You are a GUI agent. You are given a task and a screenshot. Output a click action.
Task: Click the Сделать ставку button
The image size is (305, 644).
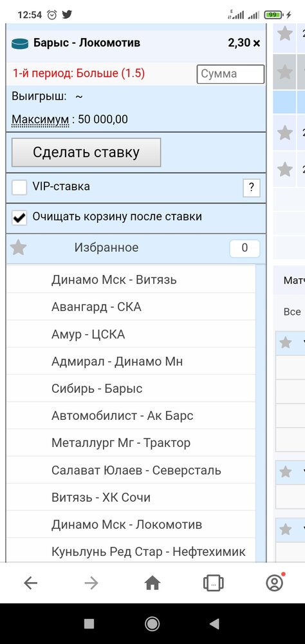[86, 153]
